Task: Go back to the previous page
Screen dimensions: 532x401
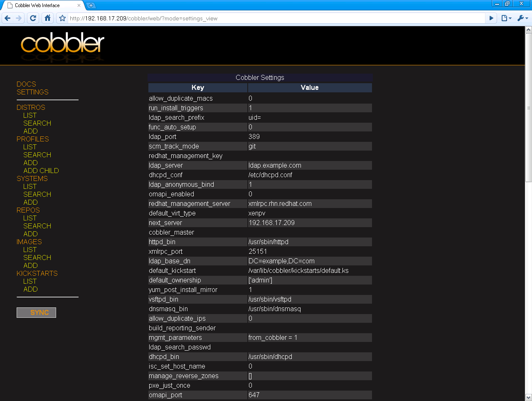Action: (7, 18)
